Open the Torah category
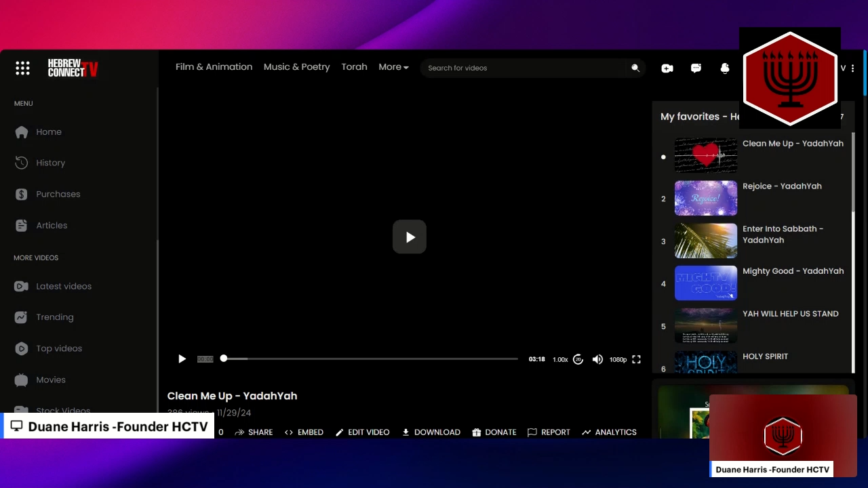This screenshot has height=488, width=868. [x=354, y=67]
